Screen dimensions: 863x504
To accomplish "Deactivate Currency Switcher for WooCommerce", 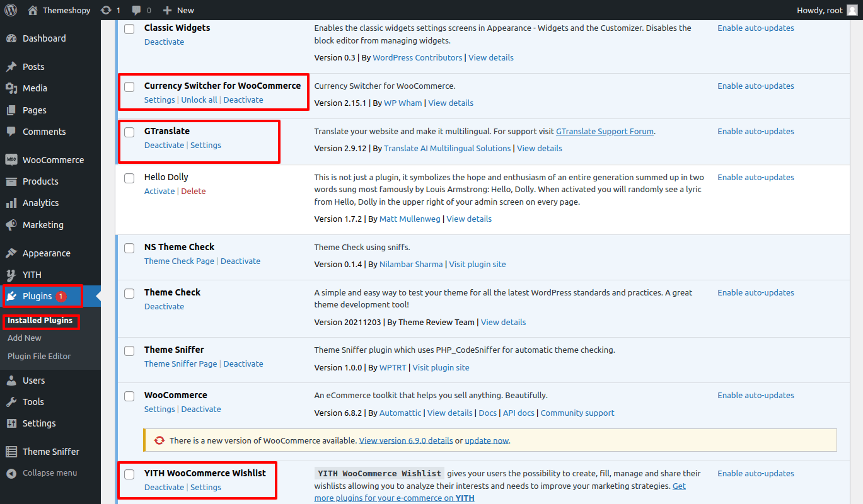I will point(243,100).
